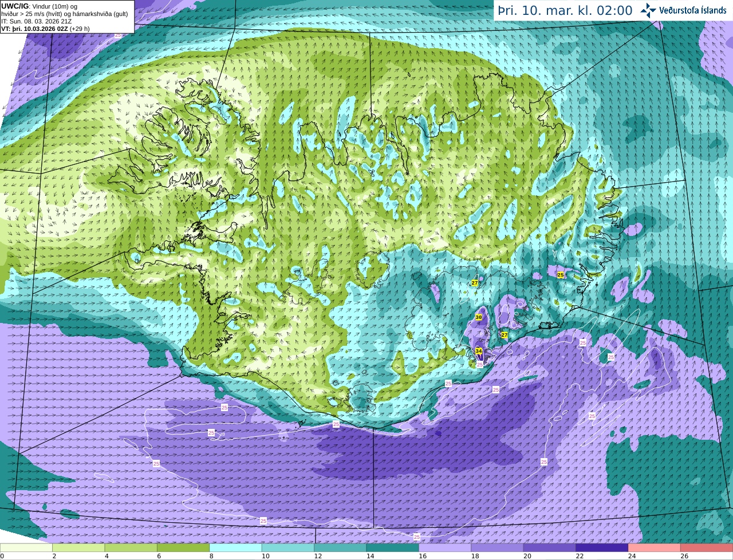Viewport: 733px width, 560px height.
Task: Click the scale tick label 8
Action: pyautogui.click(x=211, y=556)
